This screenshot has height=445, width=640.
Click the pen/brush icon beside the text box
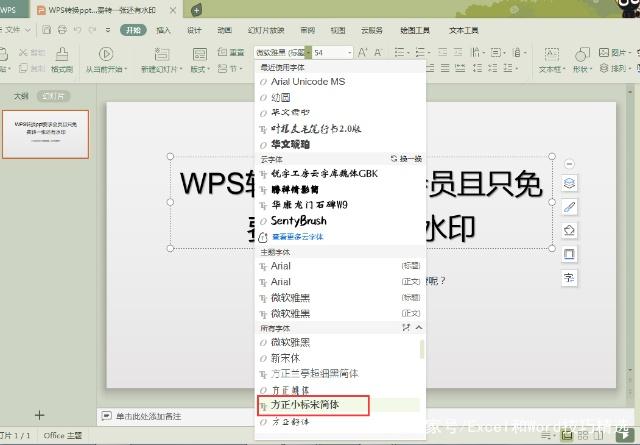click(569, 207)
